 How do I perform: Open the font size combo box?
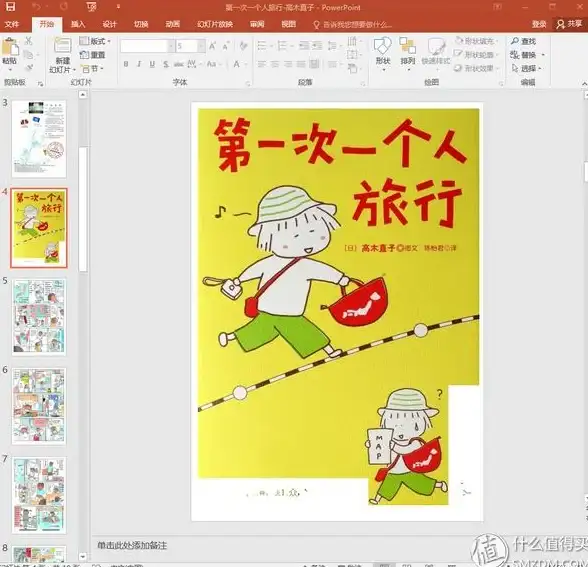190,46
